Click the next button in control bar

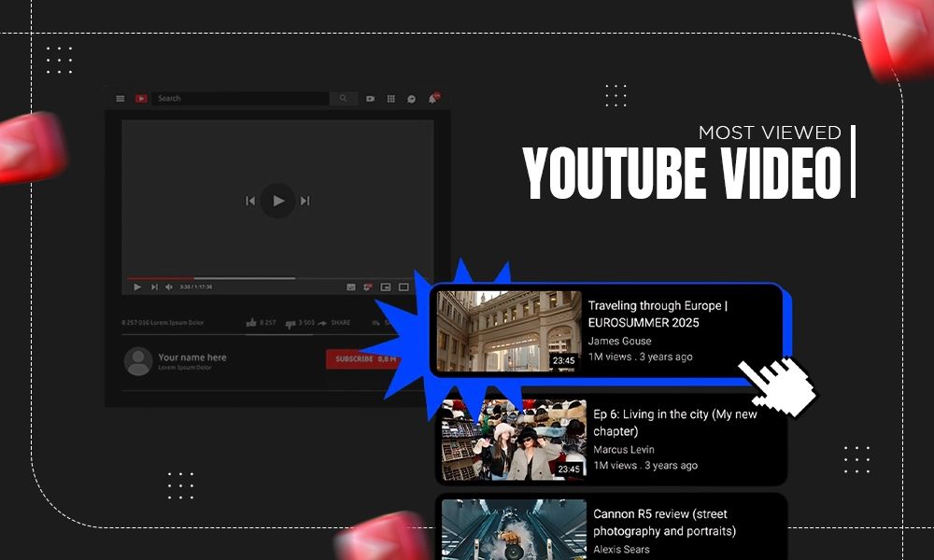click(154, 287)
